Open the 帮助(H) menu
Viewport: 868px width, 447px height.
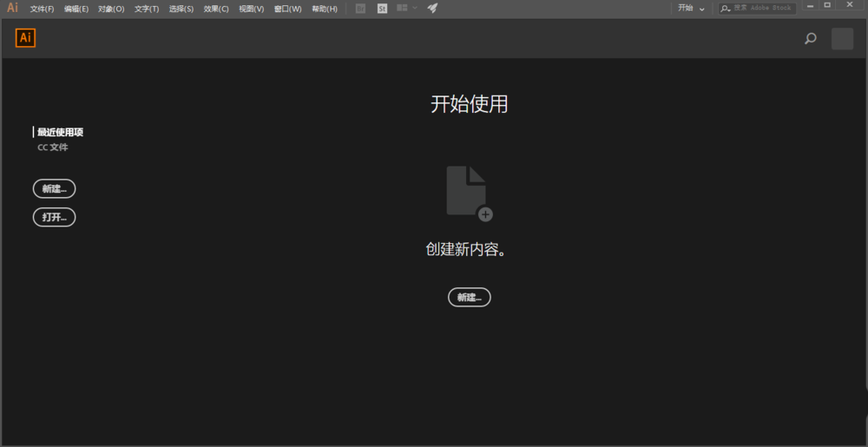click(x=325, y=9)
